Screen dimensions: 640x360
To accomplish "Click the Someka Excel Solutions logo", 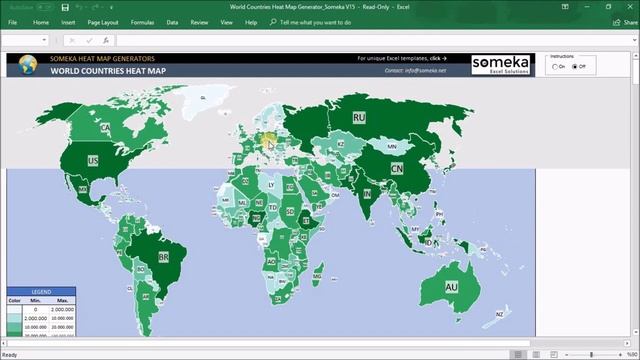I will (501, 65).
